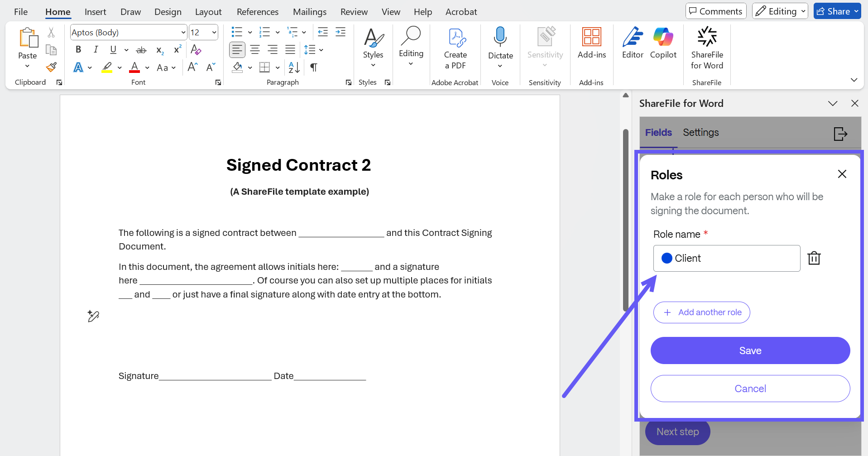
Task: Expand the font size dropdown
Action: tap(214, 33)
